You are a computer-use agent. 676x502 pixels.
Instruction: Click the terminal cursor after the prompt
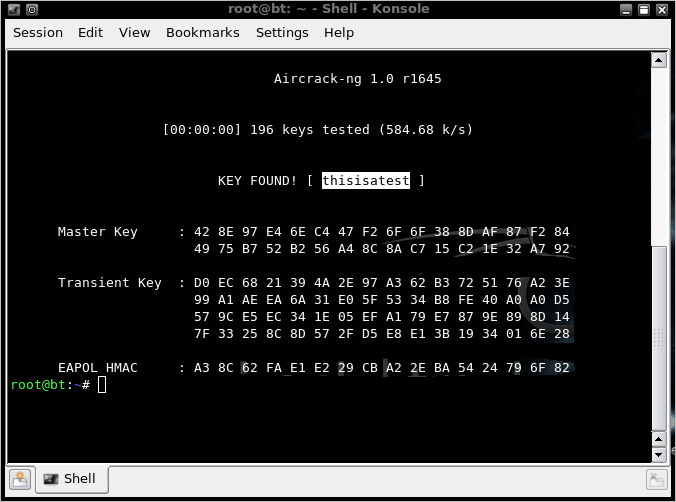[x=102, y=384]
